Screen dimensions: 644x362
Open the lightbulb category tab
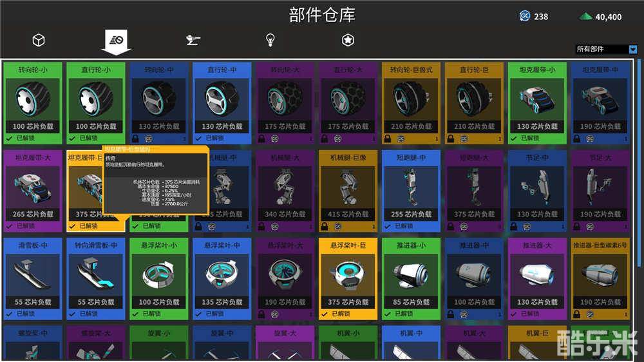coord(270,41)
